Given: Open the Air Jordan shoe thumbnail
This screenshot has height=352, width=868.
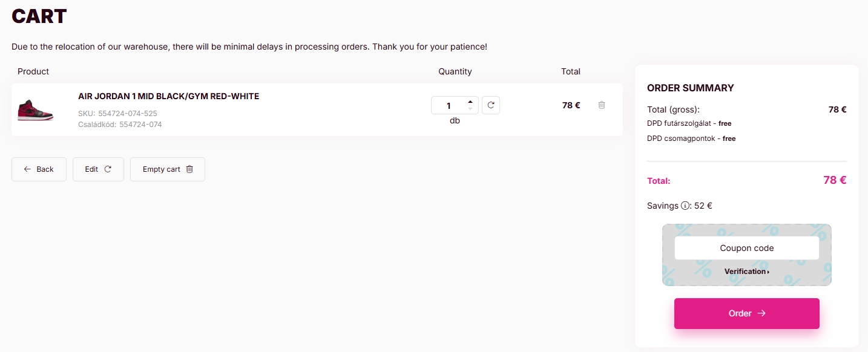Looking at the screenshot, I should (x=35, y=110).
